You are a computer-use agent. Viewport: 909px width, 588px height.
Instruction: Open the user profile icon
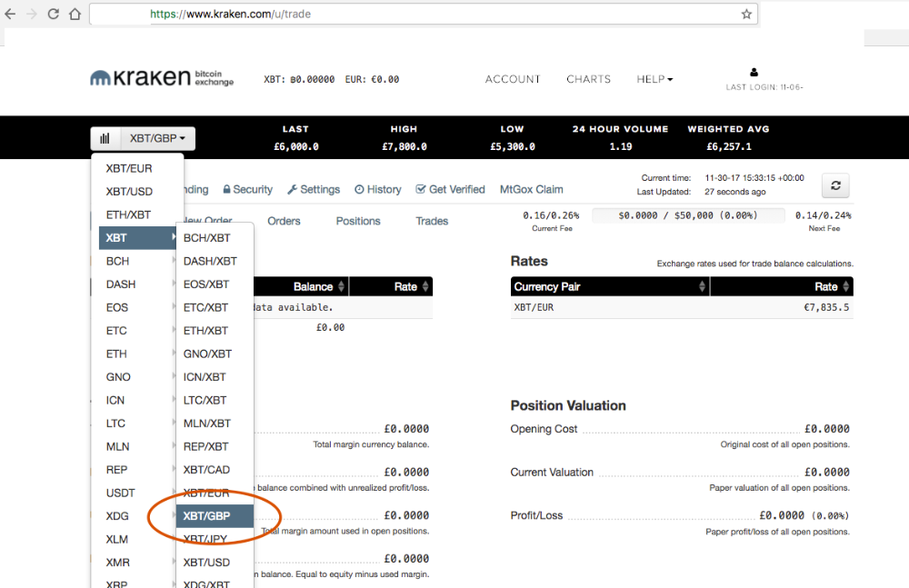pyautogui.click(x=754, y=73)
